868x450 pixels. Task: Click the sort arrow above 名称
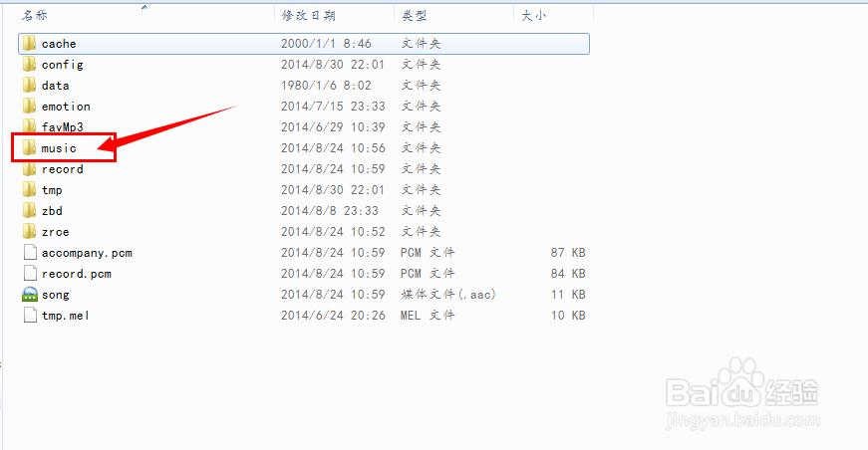(145, 7)
